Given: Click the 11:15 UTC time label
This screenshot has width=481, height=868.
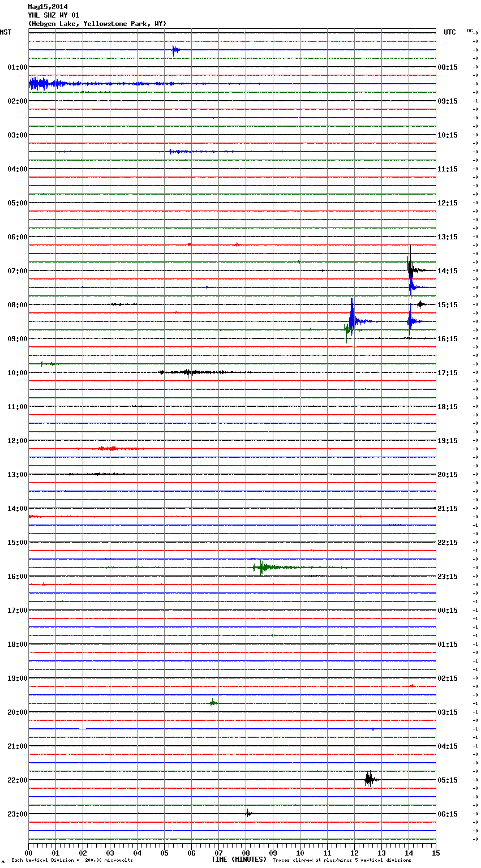Looking at the screenshot, I should pos(448,169).
